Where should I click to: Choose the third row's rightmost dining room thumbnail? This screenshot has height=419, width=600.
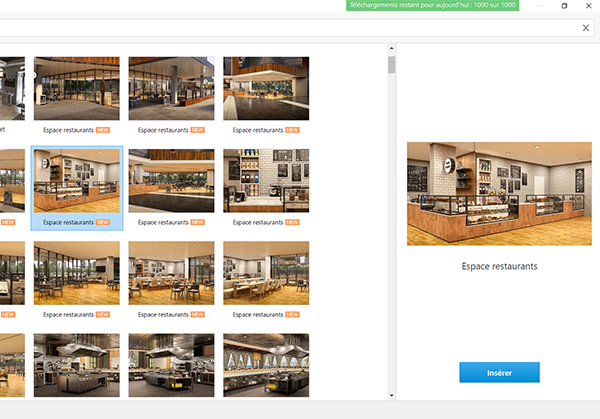tap(266, 273)
